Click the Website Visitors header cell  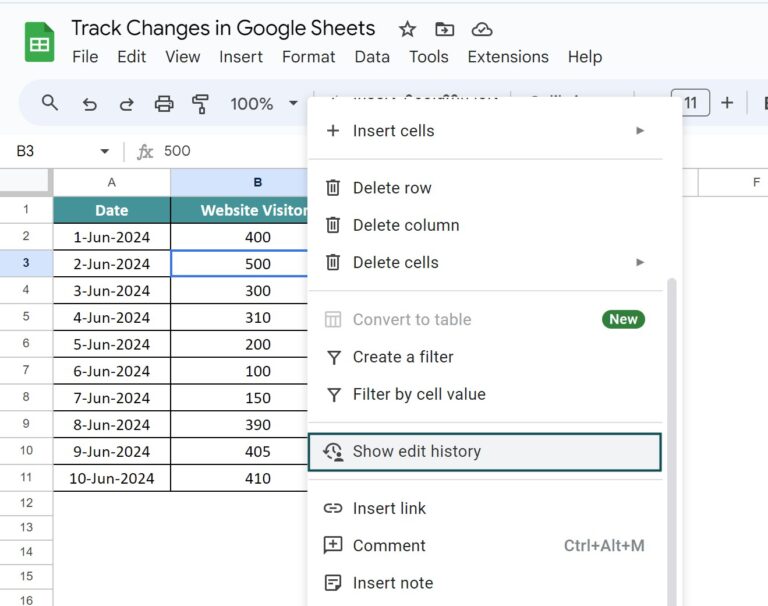[x=239, y=210]
